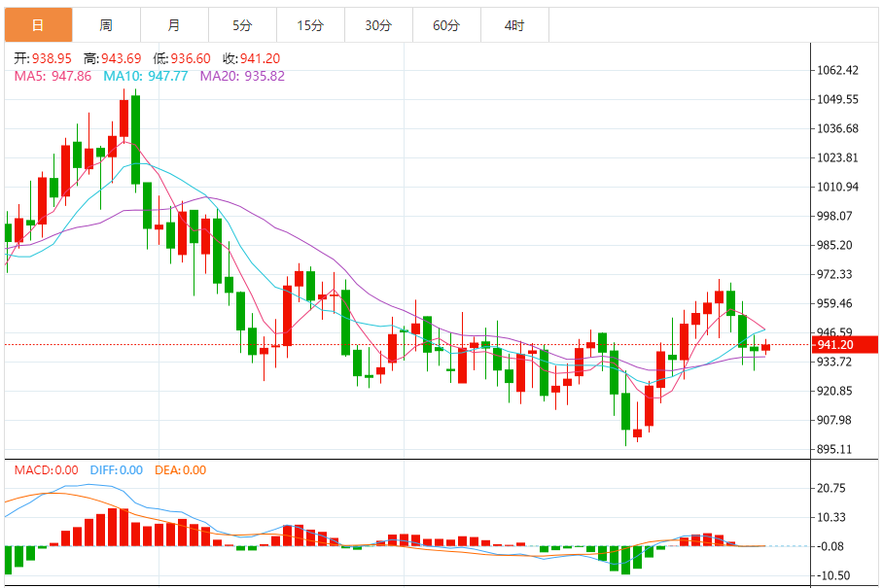Click the 10.33 MACD axis label
Screen dimensions: 883x588
click(831, 517)
